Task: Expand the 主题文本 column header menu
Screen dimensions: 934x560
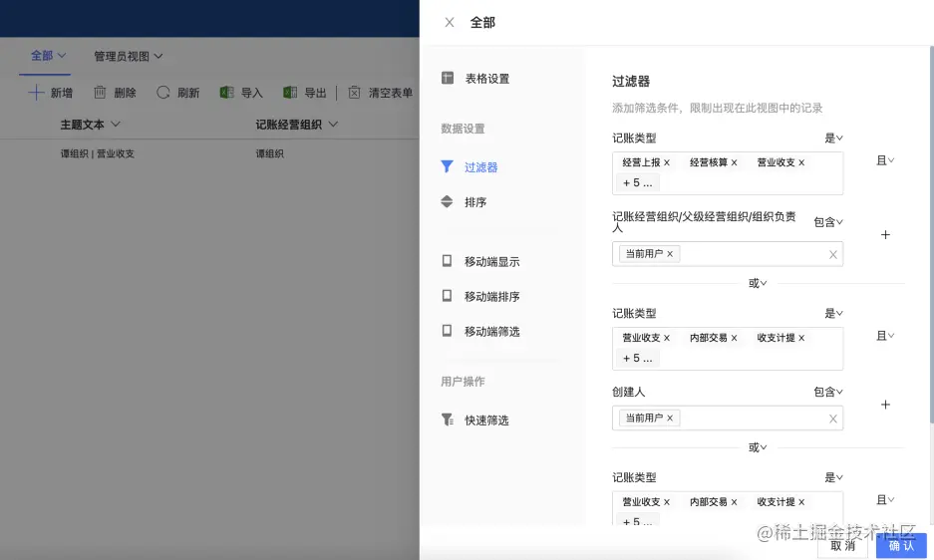Action: [116, 124]
